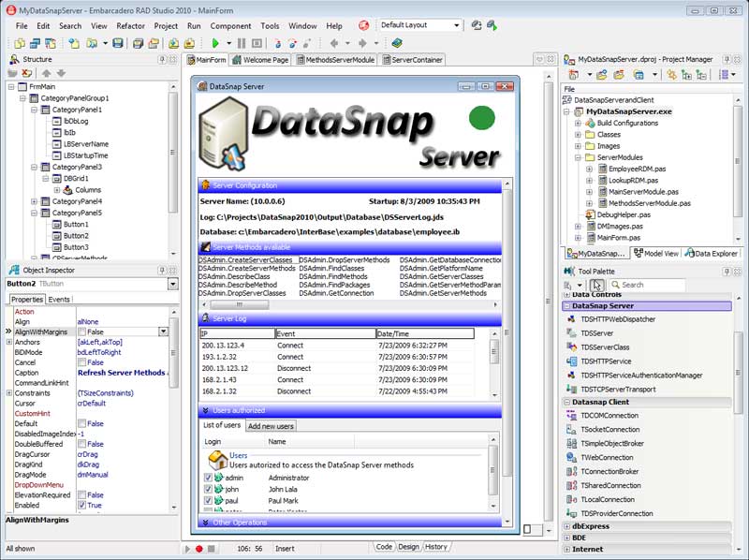Select TWebConnection component in Tool Palette

click(607, 457)
